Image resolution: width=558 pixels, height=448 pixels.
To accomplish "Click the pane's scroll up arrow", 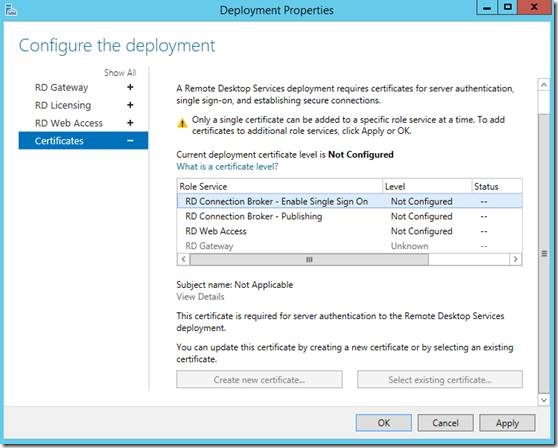I will [x=543, y=85].
